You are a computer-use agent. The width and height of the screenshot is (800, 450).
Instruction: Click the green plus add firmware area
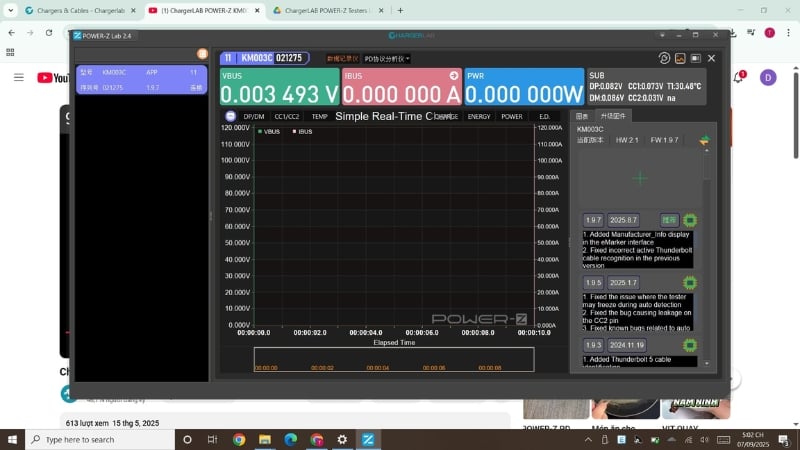(639, 178)
